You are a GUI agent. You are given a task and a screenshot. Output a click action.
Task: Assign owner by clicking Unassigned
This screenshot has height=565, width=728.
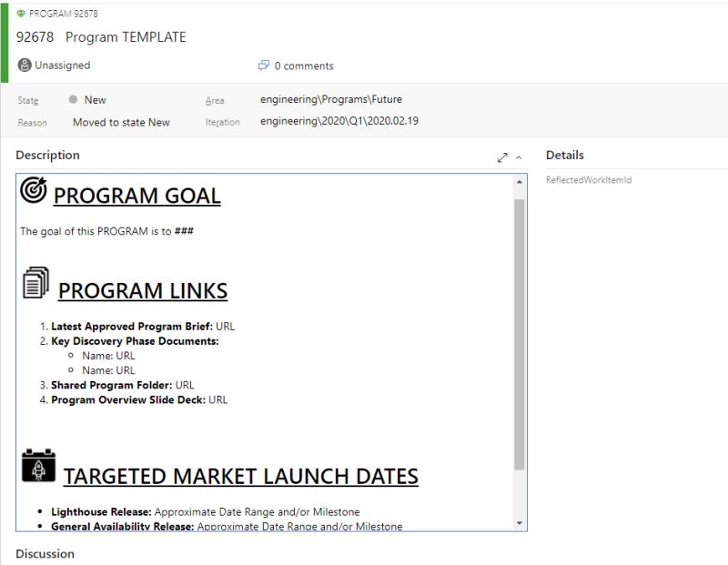pyautogui.click(x=62, y=65)
